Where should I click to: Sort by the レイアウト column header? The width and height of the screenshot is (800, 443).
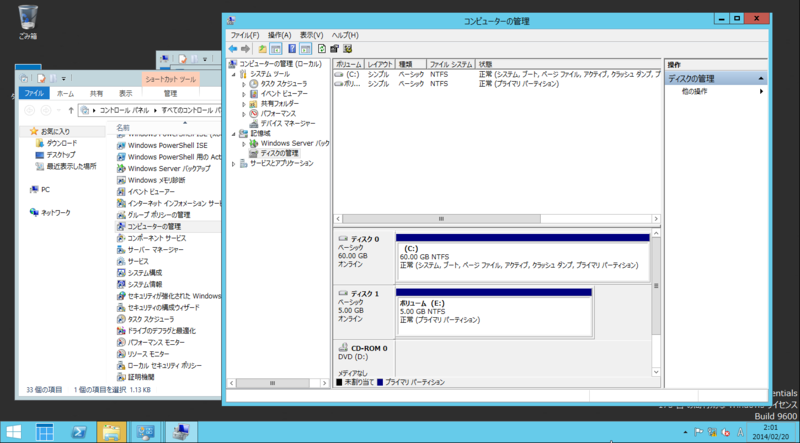(380, 64)
